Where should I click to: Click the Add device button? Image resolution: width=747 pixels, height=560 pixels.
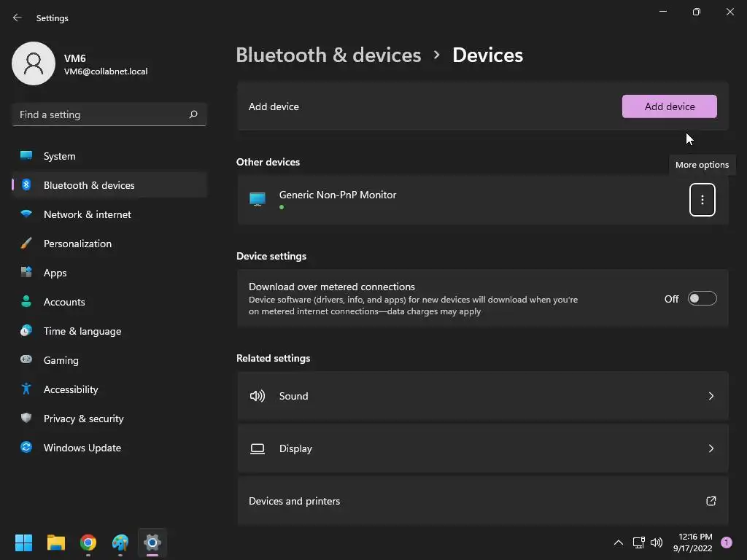coord(670,106)
